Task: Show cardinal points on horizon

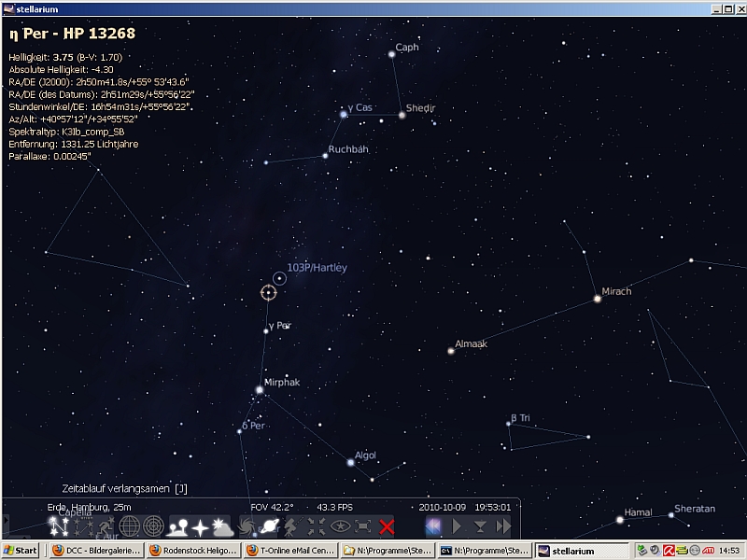Action: tap(200, 527)
